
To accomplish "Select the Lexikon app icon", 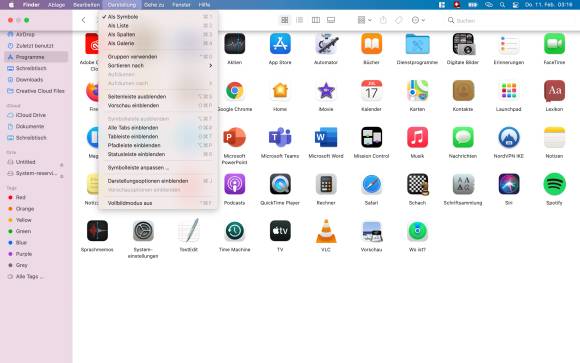I will [554, 91].
